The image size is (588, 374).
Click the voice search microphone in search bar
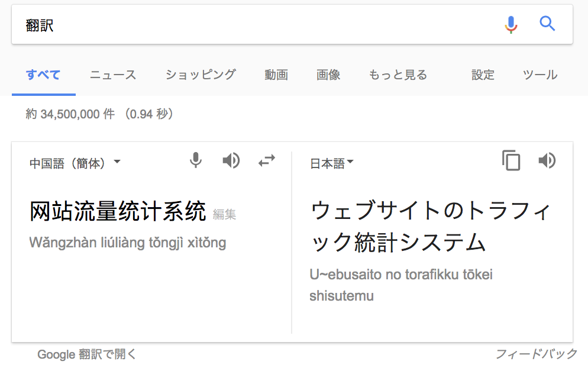coord(511,25)
